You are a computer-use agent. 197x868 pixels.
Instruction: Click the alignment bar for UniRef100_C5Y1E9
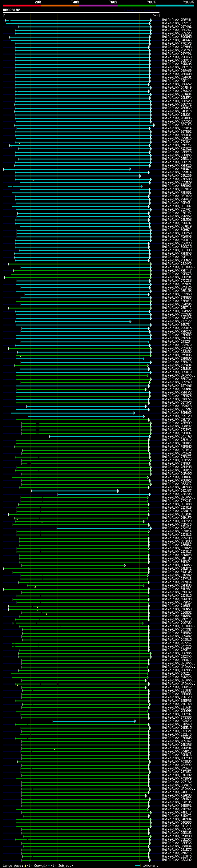tap(84, 125)
